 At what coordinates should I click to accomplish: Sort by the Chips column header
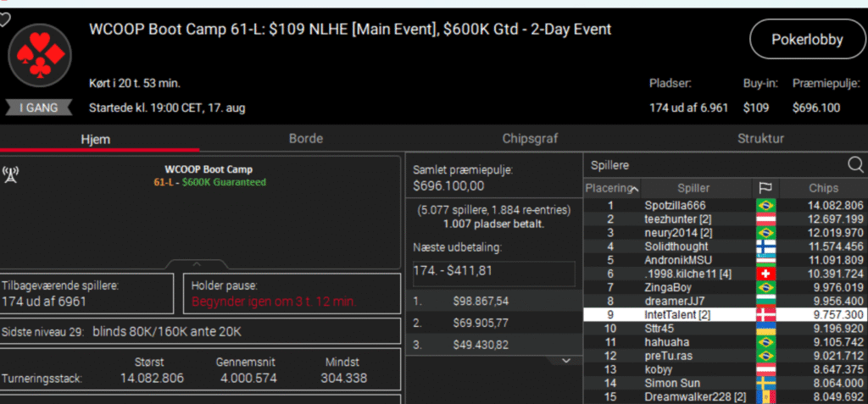(x=823, y=188)
